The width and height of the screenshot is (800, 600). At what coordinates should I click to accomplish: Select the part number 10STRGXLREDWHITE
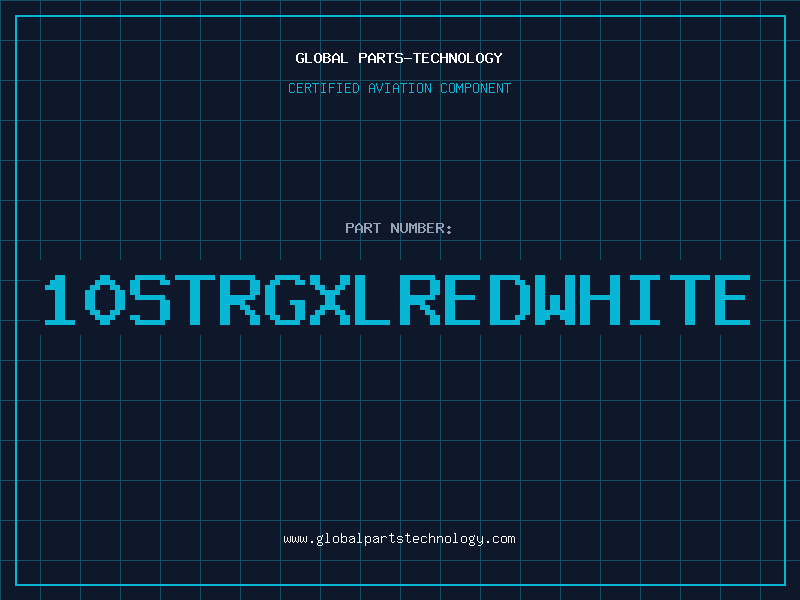click(397, 300)
